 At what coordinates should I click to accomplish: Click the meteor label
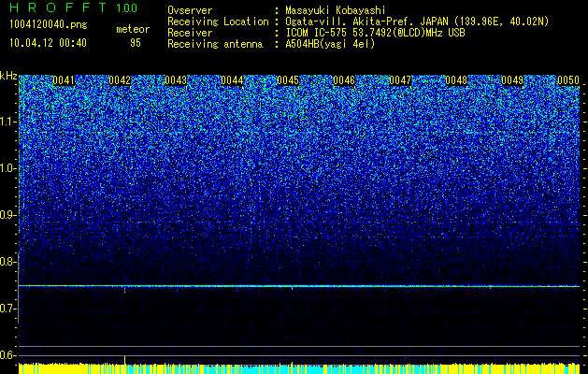tap(133, 29)
